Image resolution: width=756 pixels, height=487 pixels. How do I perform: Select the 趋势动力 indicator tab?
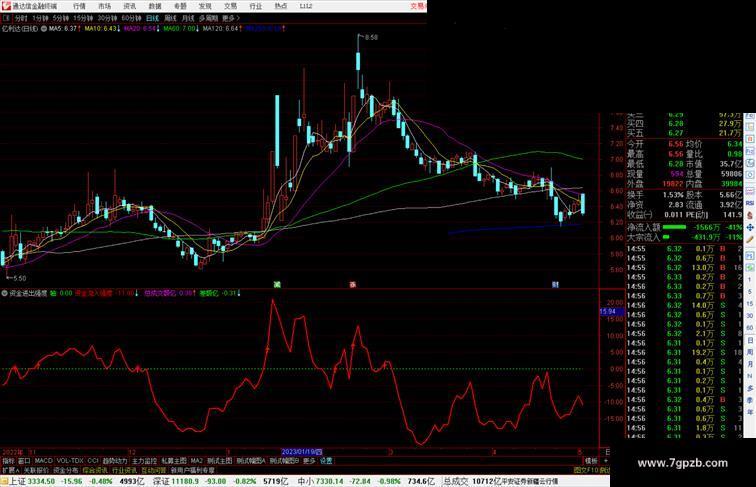[115, 461]
